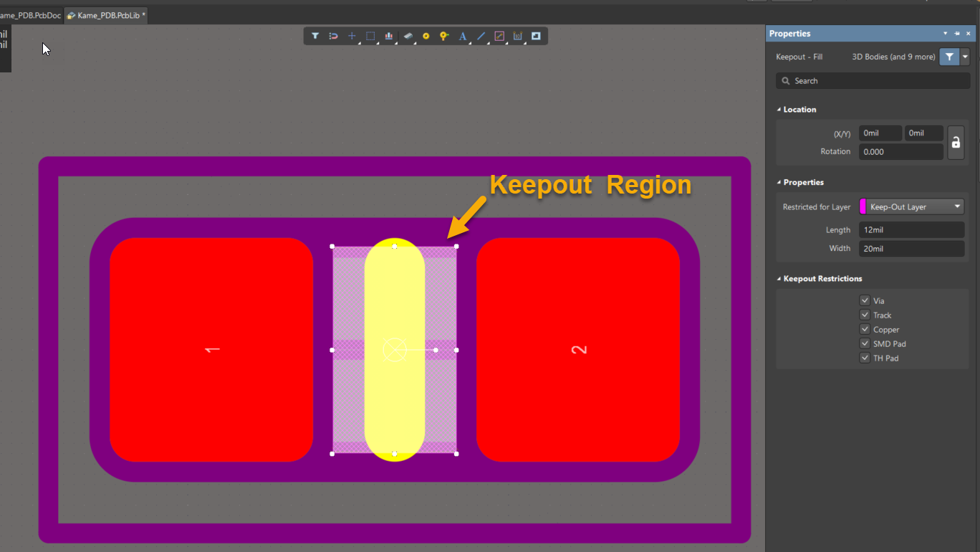Click the 3D Bodies (and 9 more) text
The height and width of the screenshot is (552, 980).
tap(893, 57)
